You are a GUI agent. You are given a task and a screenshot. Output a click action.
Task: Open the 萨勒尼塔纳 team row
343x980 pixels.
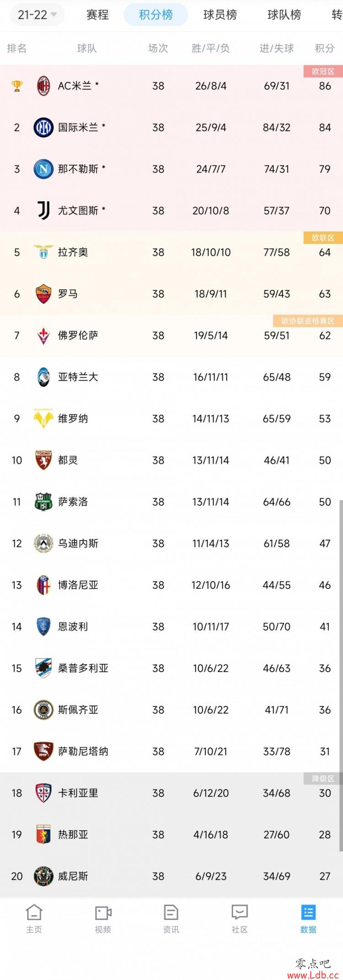pos(171,751)
